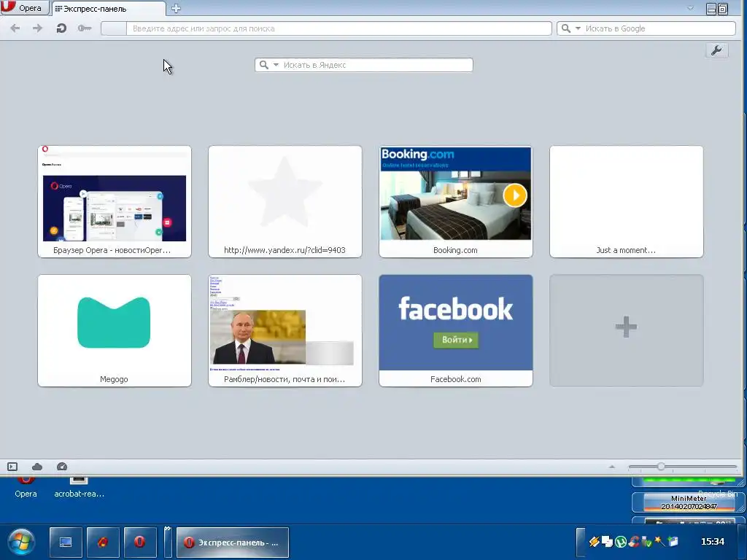Open the closed tabs dropdown arrow at top right
The image size is (747, 560).
690,8
